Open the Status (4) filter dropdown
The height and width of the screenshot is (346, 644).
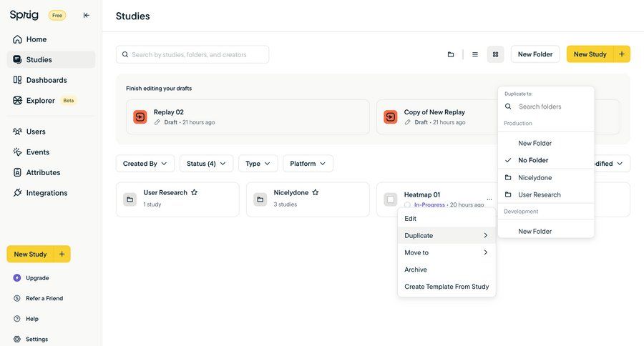pos(206,164)
